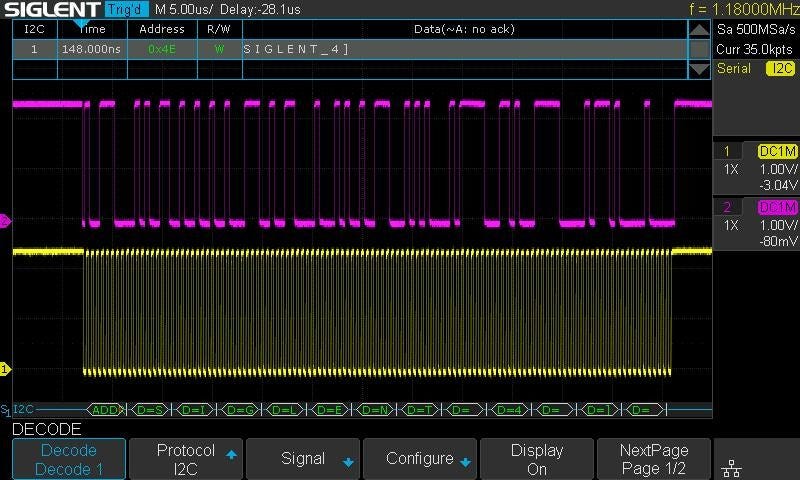Click the channel 1 DC1M coupling badge

[777, 151]
